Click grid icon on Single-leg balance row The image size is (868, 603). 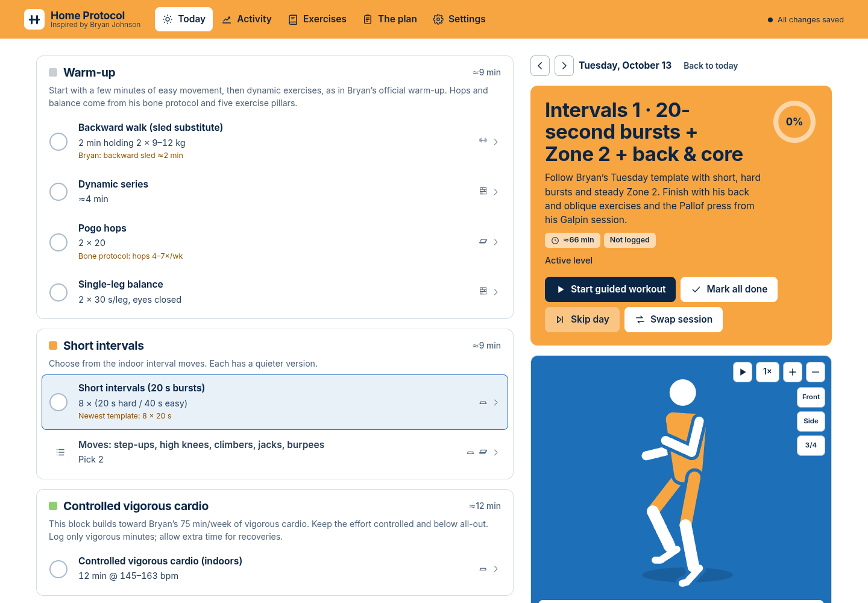coord(483,291)
